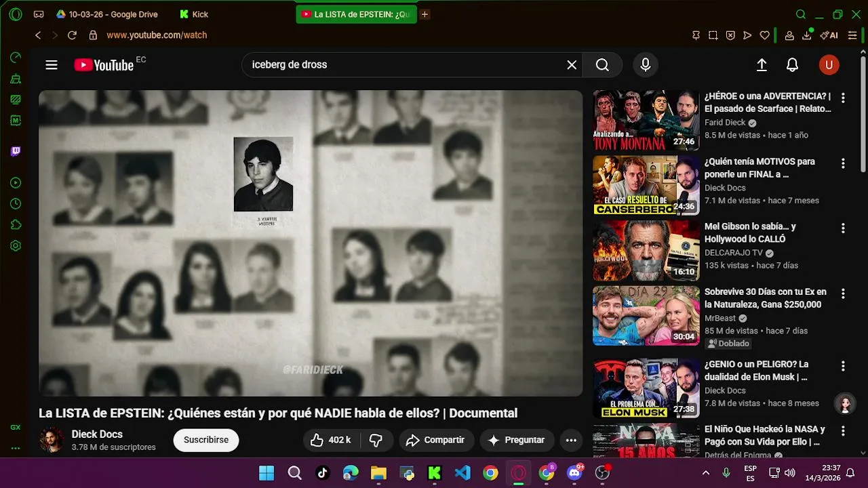Open the Opera GX main menu logo

coord(16,14)
